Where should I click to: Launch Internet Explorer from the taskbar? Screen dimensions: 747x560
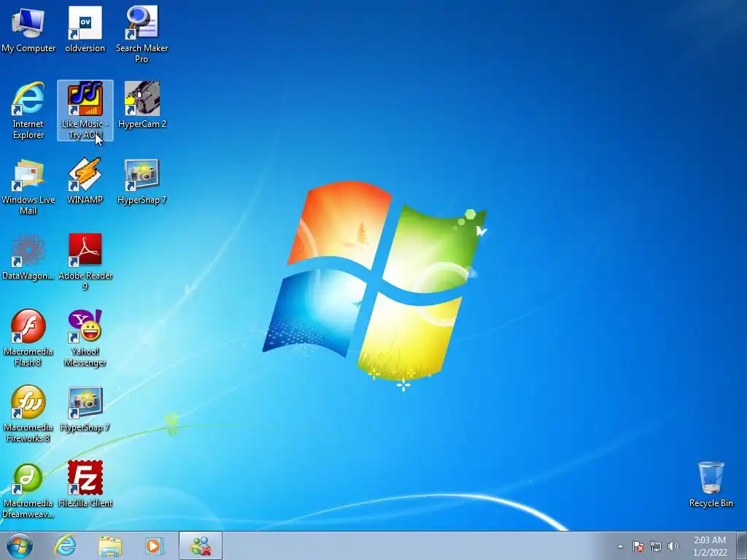pos(65,545)
